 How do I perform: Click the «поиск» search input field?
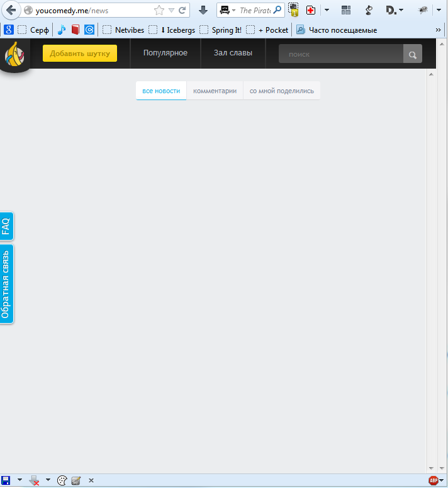[x=340, y=55]
